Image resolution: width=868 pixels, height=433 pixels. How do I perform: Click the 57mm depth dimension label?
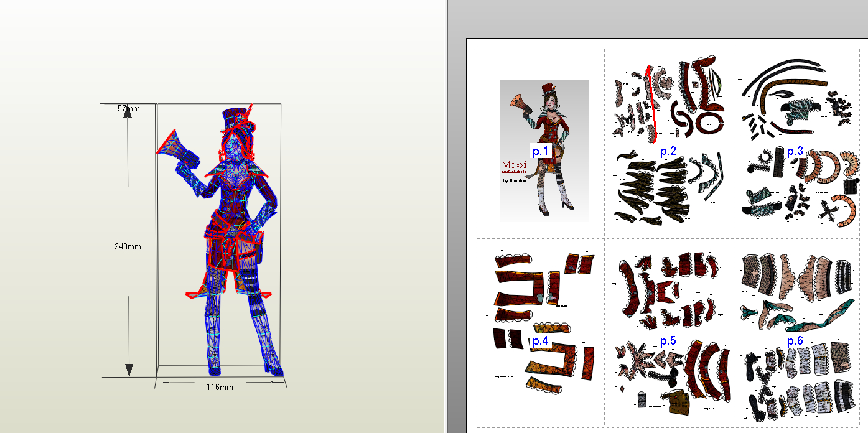point(129,108)
